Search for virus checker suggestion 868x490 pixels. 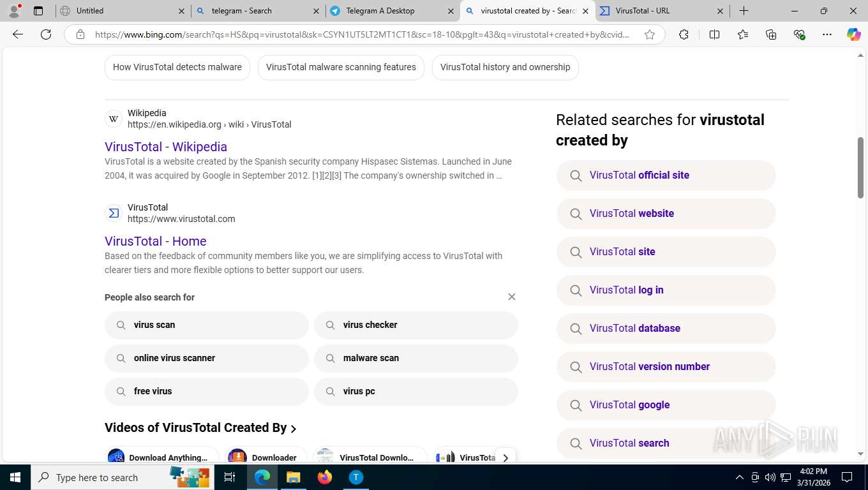pos(416,325)
